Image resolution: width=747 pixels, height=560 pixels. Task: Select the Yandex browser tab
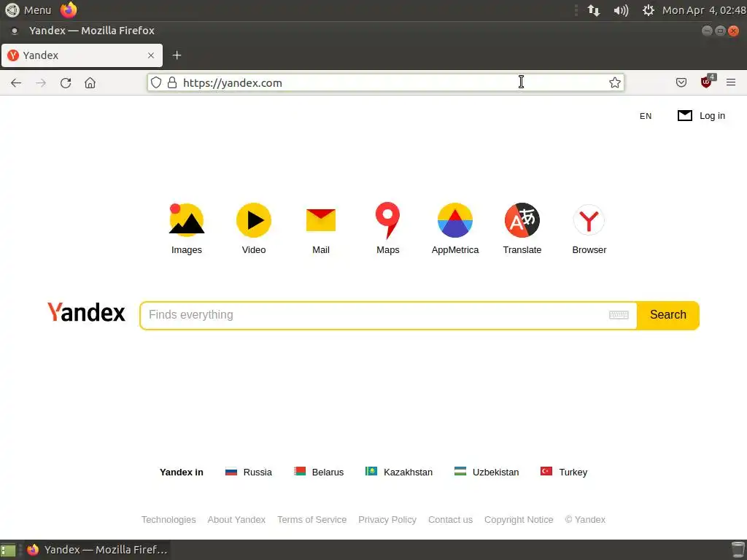tap(82, 55)
